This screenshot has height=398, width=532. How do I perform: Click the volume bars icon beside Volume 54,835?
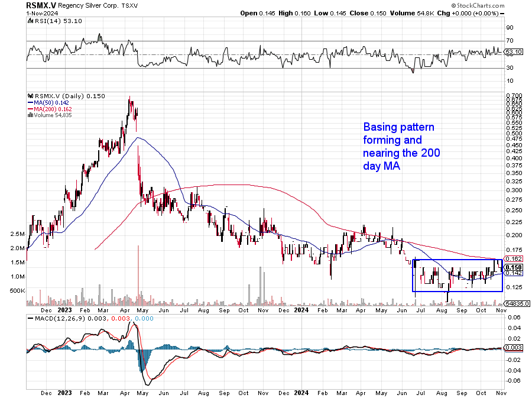coord(30,115)
